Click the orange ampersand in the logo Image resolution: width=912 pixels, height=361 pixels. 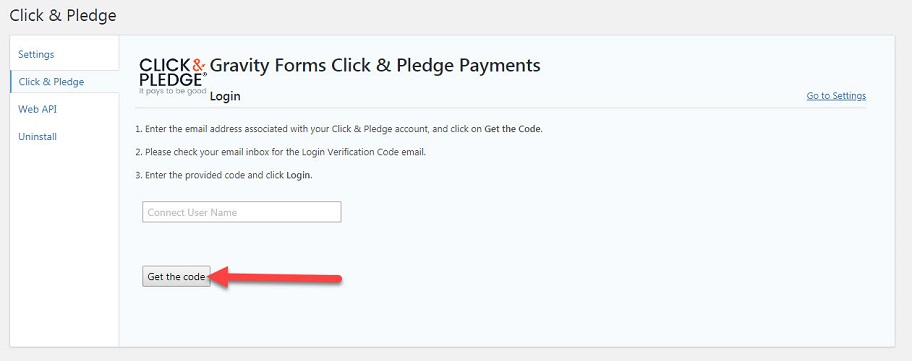(198, 64)
